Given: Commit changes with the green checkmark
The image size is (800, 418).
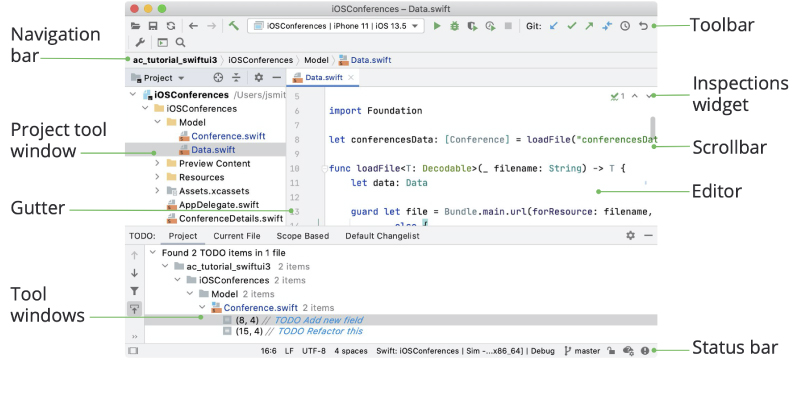Looking at the screenshot, I should click(x=571, y=26).
